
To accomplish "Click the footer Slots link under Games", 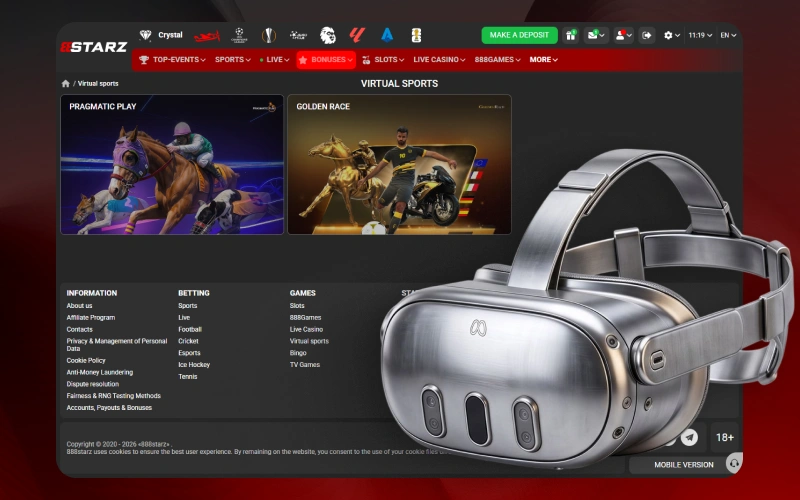I will 297,306.
